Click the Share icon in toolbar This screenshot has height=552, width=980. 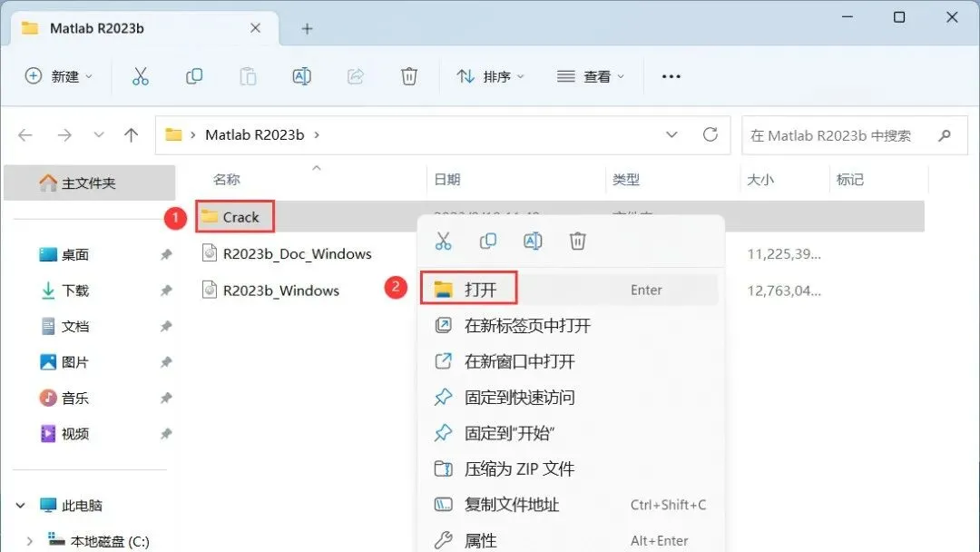point(356,76)
